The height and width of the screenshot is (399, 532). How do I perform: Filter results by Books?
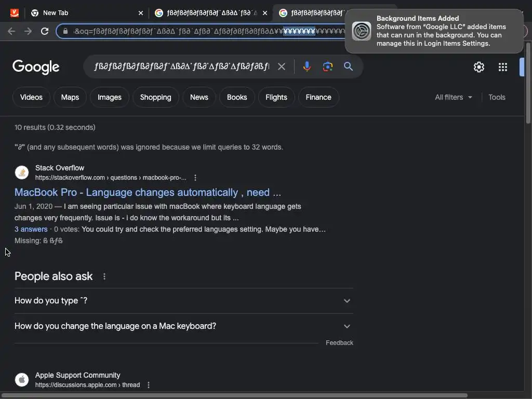(x=237, y=97)
